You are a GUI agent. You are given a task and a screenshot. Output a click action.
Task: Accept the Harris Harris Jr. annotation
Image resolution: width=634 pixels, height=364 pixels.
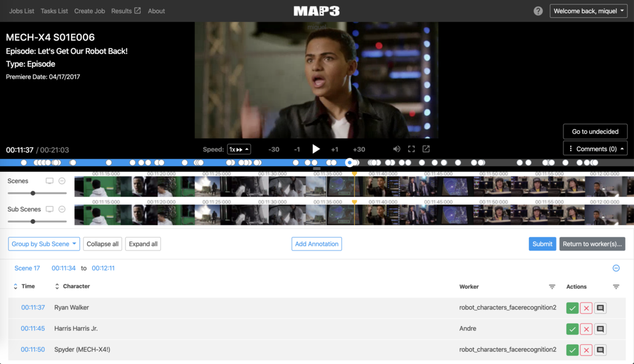[572, 329]
